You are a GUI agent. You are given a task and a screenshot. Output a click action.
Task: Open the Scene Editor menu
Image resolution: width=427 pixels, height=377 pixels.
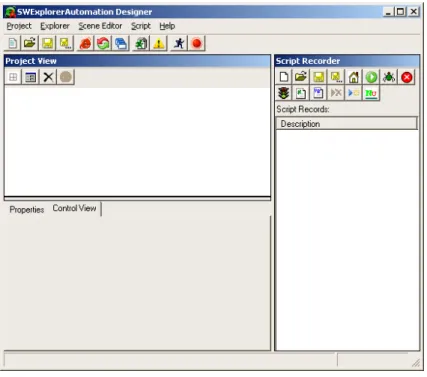100,26
